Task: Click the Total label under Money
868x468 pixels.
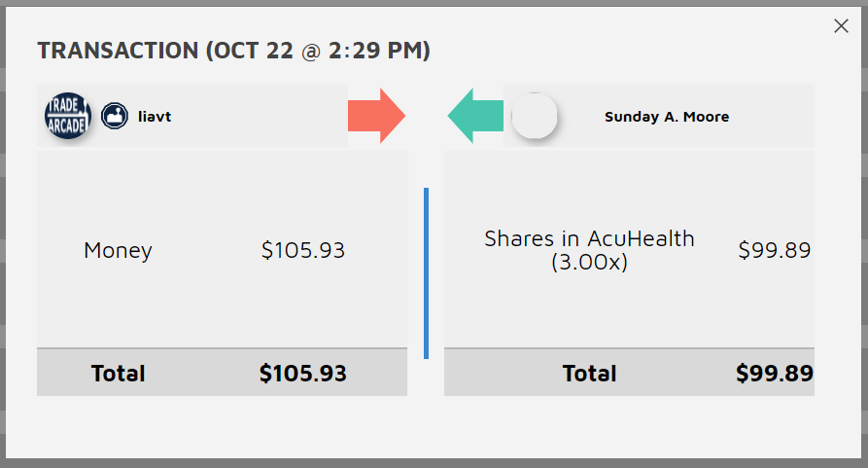Action: 118,373
